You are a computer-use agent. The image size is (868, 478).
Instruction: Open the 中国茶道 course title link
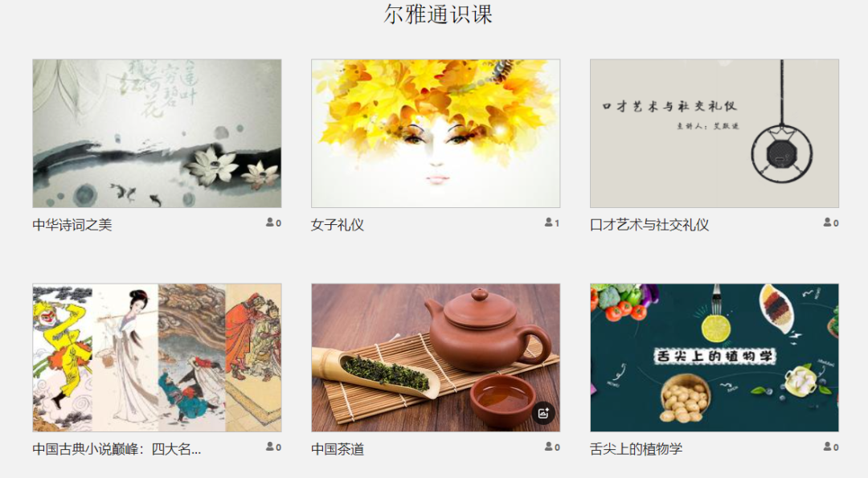[x=338, y=449]
